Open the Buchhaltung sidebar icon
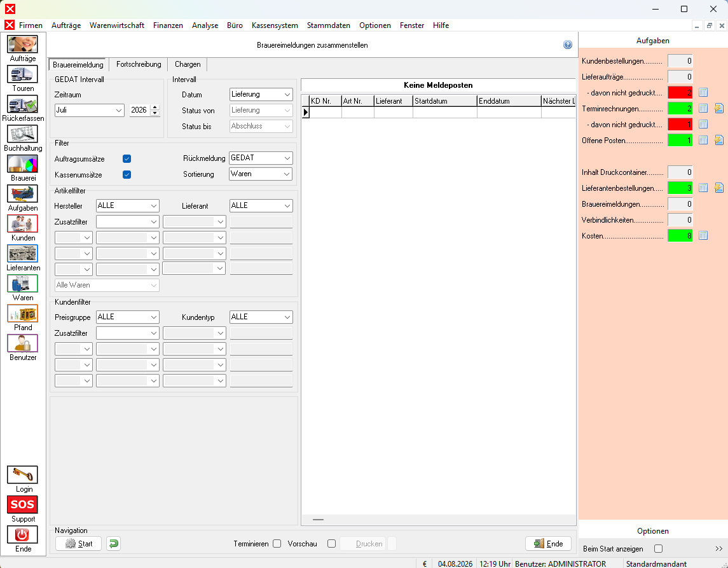 22,134
